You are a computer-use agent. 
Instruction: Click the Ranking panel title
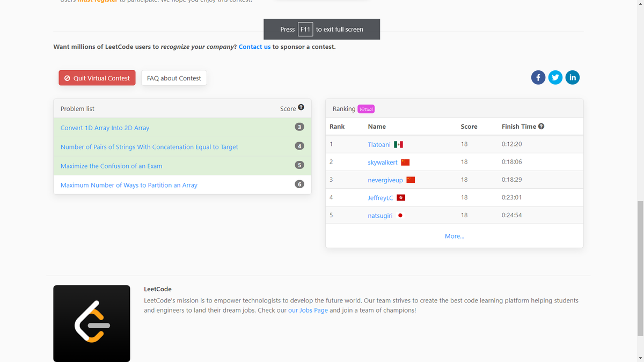343,108
